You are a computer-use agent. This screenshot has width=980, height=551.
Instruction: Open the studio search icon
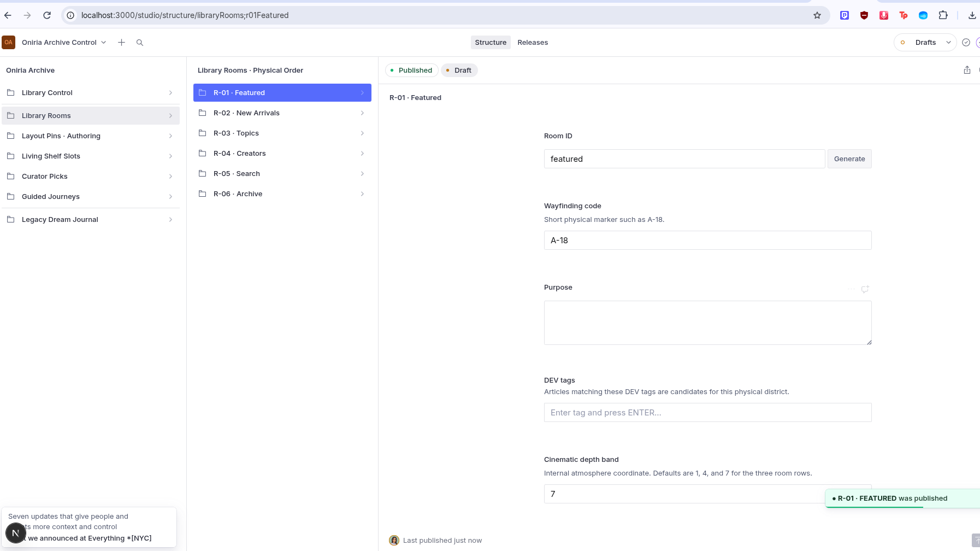pyautogui.click(x=140, y=42)
